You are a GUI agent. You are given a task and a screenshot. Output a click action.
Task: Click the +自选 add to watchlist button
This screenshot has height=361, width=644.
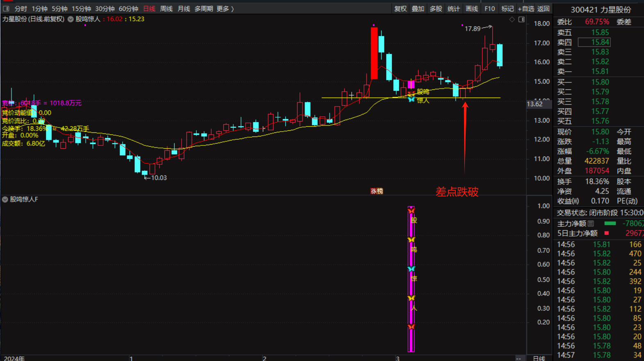526,9
